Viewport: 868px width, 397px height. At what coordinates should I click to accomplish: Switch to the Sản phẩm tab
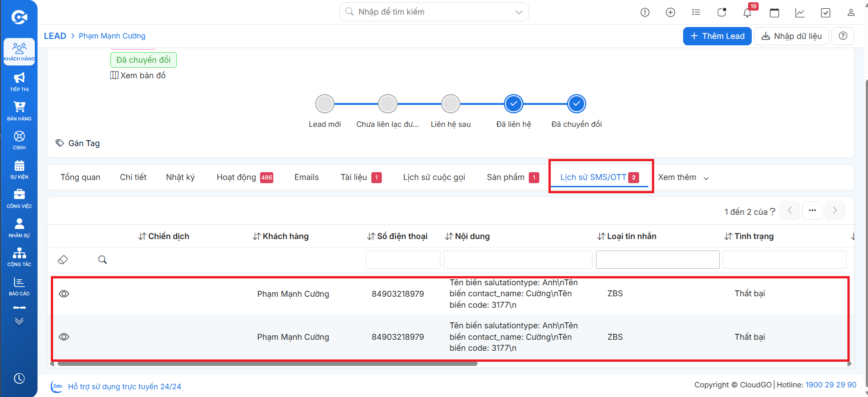(x=513, y=177)
